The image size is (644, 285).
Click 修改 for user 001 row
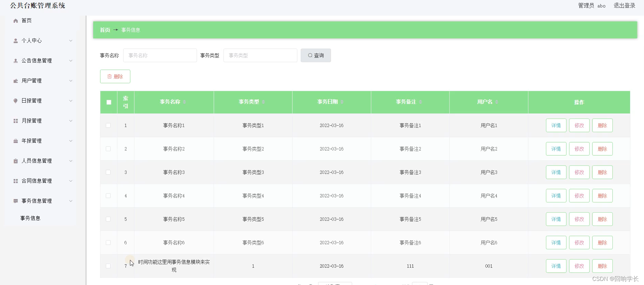(579, 266)
